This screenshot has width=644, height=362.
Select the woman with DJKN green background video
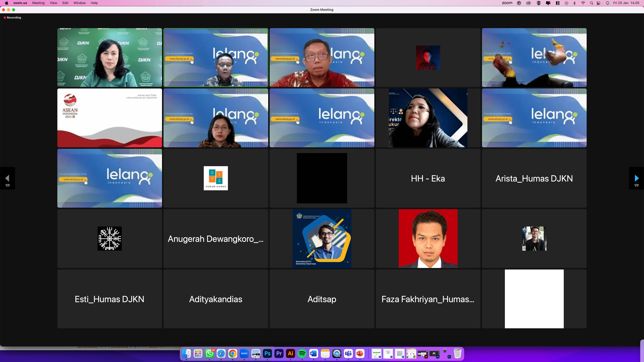(110, 57)
